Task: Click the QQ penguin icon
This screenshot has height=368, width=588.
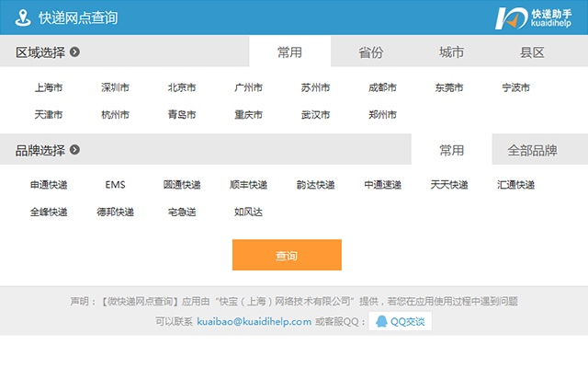Action: pyautogui.click(x=381, y=321)
